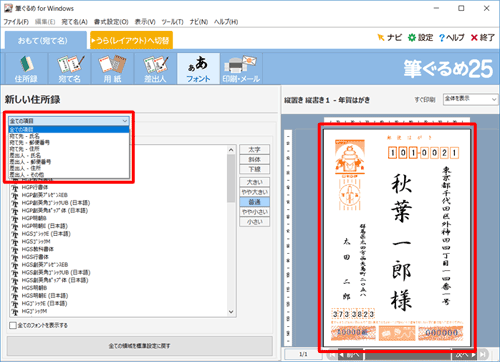The height and width of the screenshot is (362, 500).
Task: Open the 書式設定(O) menu
Action: click(x=111, y=22)
